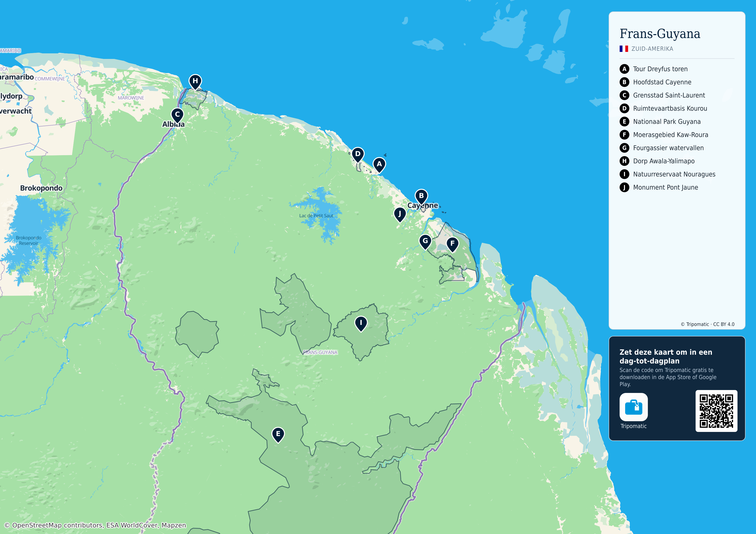Viewport: 756px width, 534px height.
Task: Click the French flag icon
Action: [x=624, y=49]
